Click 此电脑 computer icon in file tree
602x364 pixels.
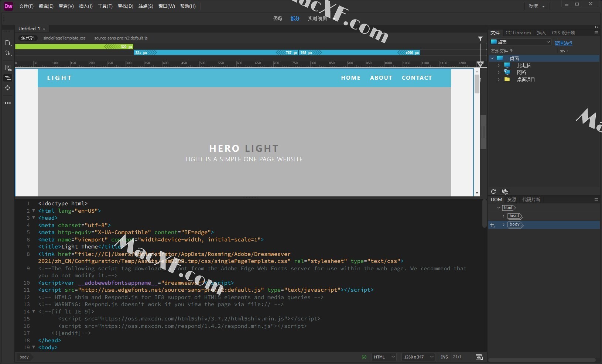pos(507,65)
